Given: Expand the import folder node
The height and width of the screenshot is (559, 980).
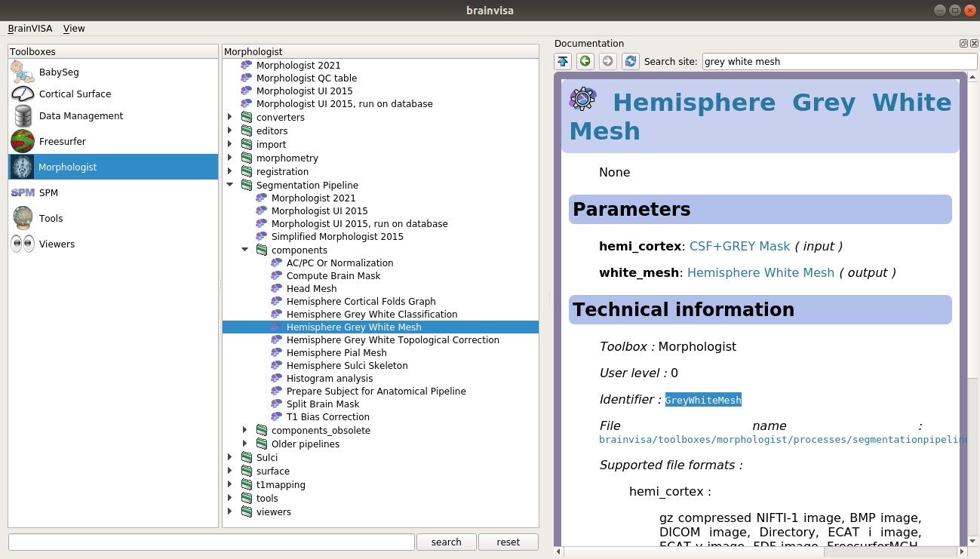Looking at the screenshot, I should tap(230, 145).
